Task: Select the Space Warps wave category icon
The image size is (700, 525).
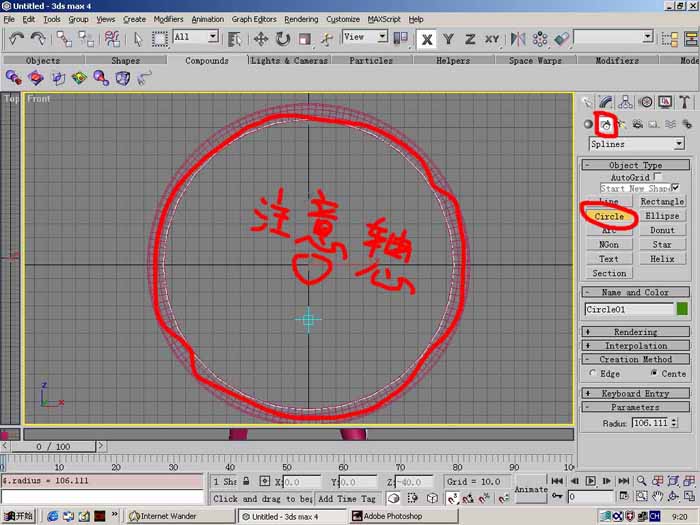Action: [671, 125]
